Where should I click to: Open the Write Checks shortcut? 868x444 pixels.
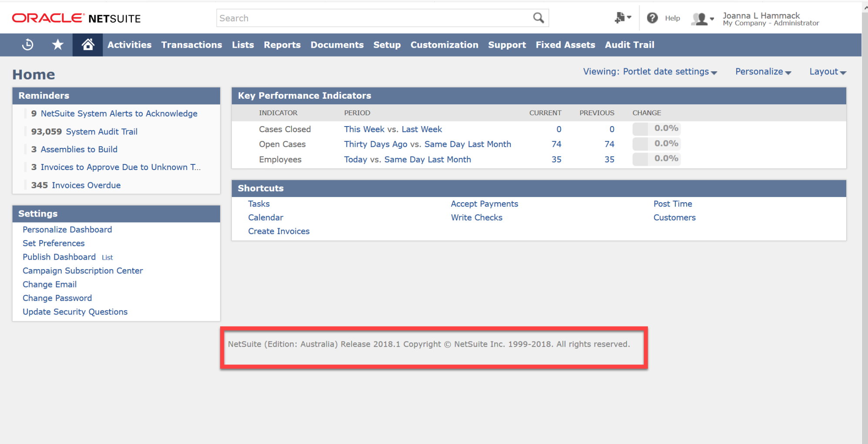tap(476, 217)
